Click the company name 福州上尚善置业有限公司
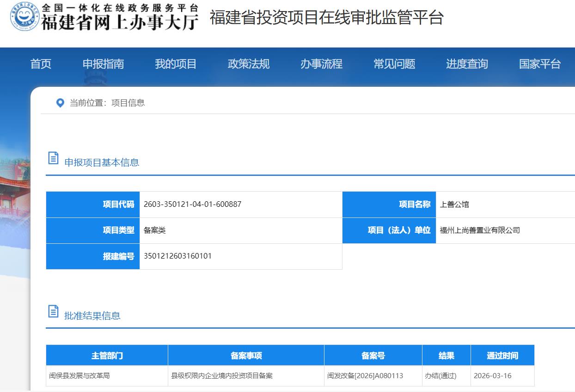Image resolution: width=575 pixels, height=392 pixels. [480, 230]
